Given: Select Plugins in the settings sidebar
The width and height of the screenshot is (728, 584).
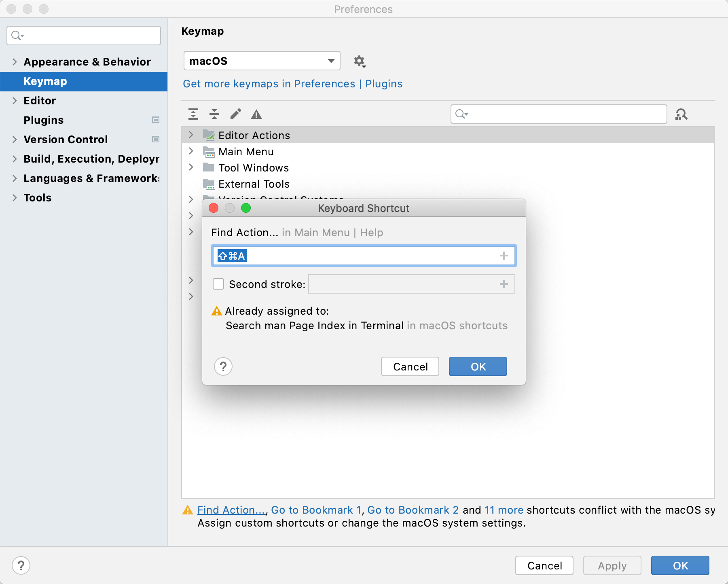Looking at the screenshot, I should tap(84, 120).
